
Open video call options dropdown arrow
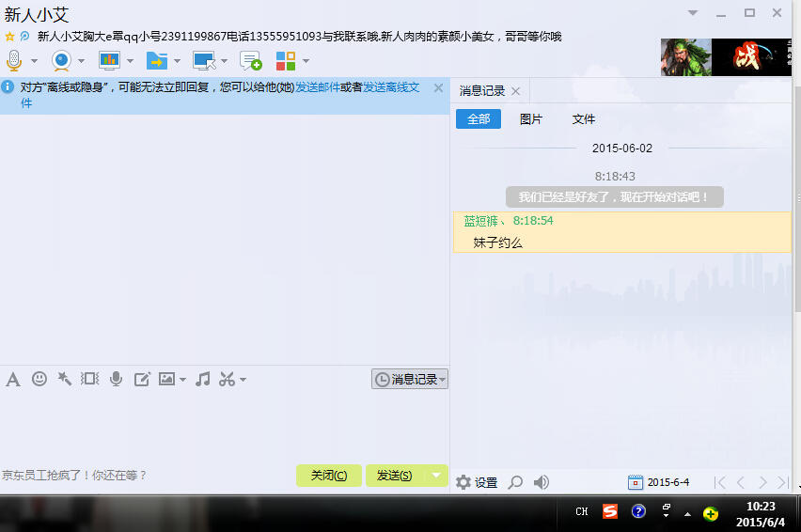point(81,61)
